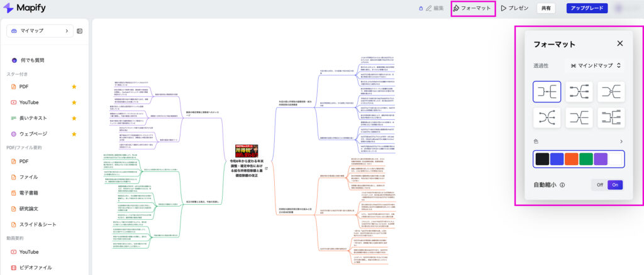The height and width of the screenshot is (275, 644).
Task: Select the orange color swatch
Action: coord(571,159)
